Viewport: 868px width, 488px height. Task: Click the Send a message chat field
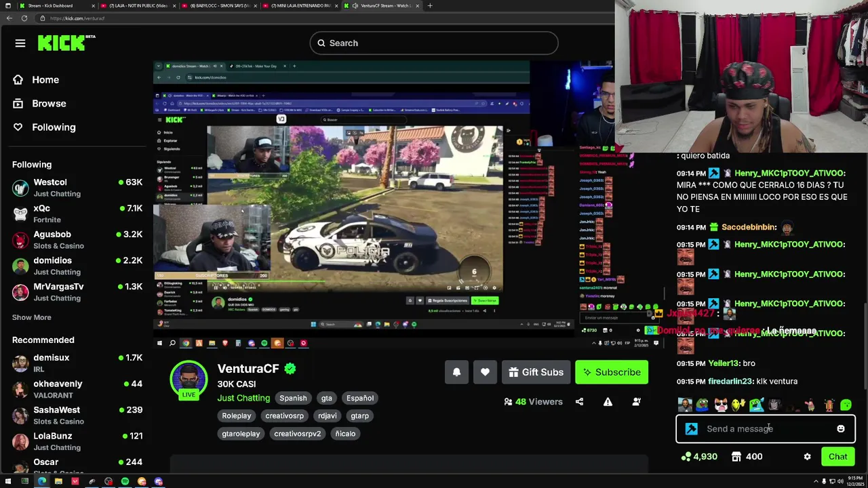765,428
